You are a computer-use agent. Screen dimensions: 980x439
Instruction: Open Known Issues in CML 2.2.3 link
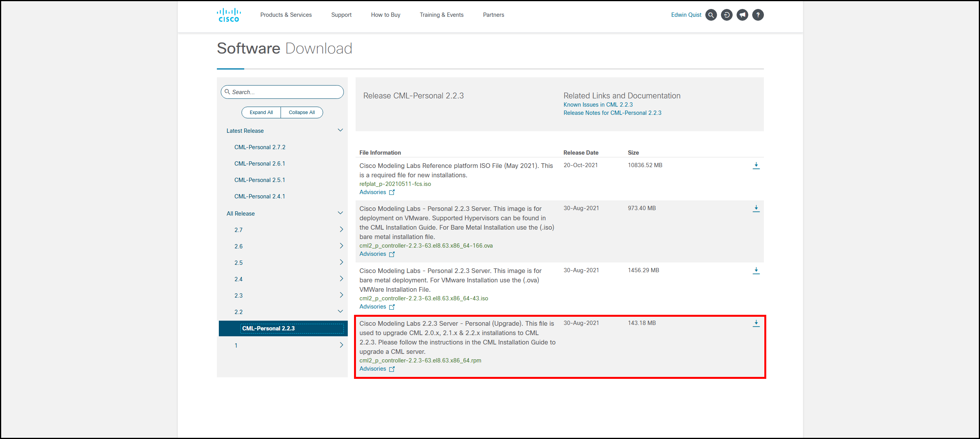point(598,105)
